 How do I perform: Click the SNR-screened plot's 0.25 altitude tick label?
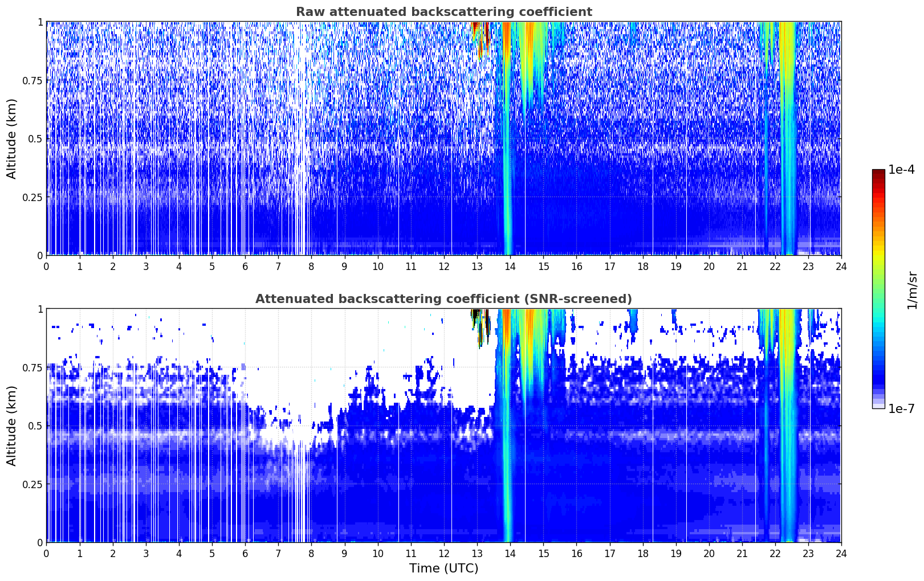click(x=32, y=484)
